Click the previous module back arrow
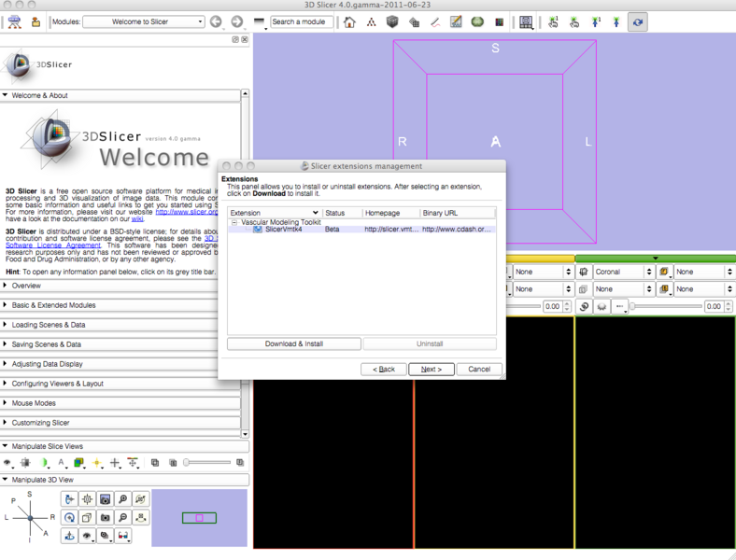736x560 pixels. point(216,21)
